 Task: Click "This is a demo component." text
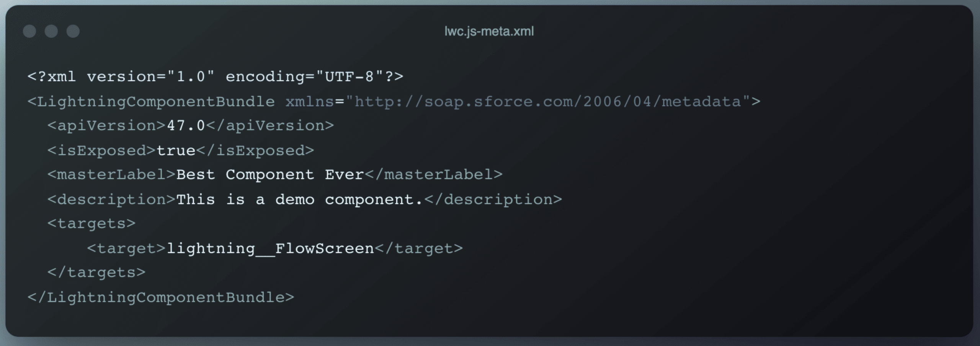pyautogui.click(x=299, y=200)
